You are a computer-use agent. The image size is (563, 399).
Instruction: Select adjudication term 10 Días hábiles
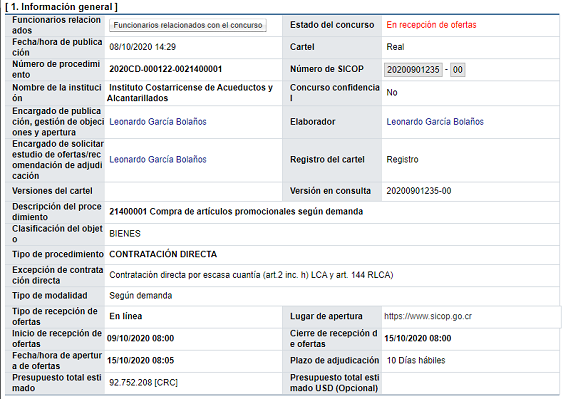pos(416,361)
